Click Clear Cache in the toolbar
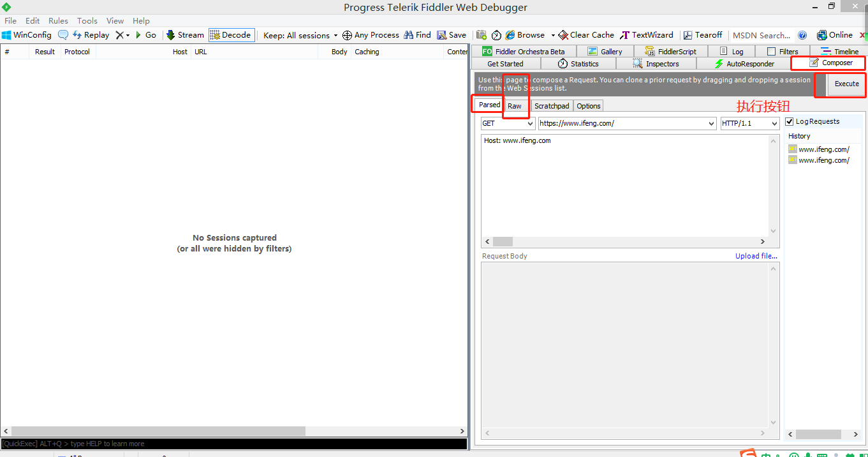868x457 pixels. (586, 35)
